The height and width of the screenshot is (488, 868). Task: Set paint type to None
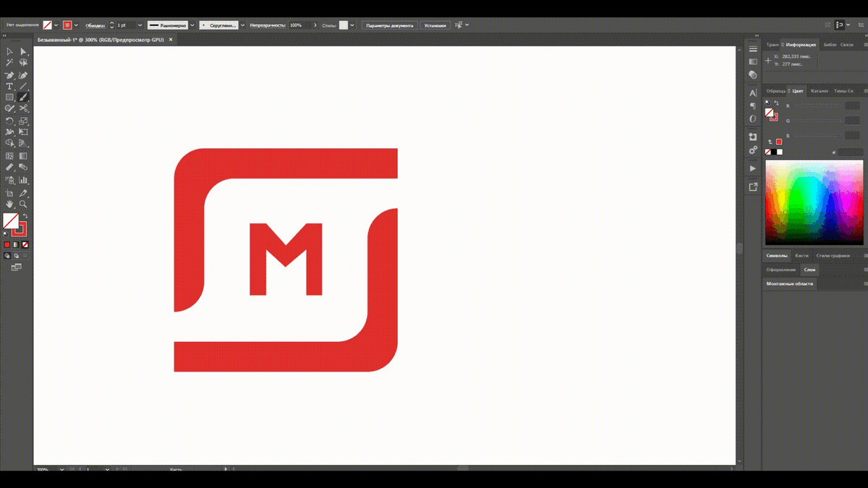point(25,245)
